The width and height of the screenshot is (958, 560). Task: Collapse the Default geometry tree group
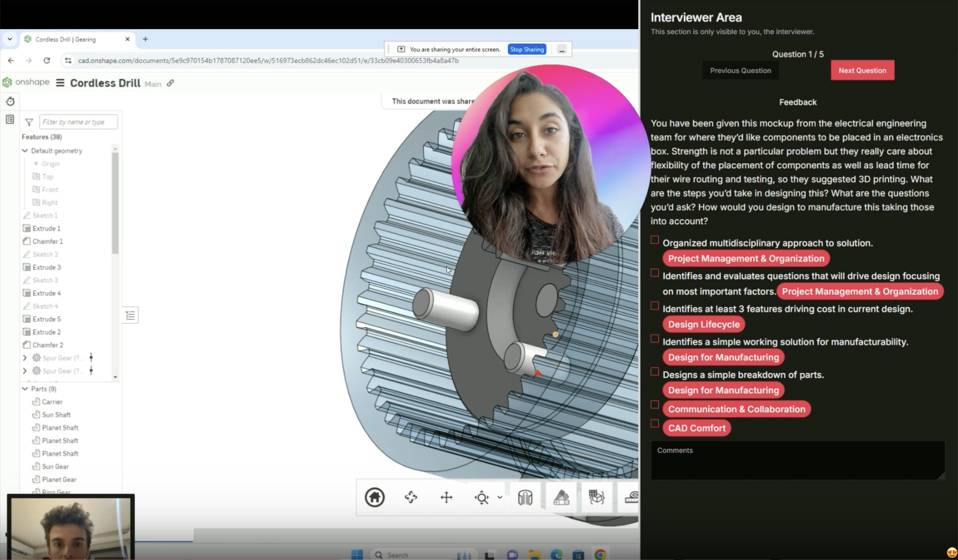click(x=25, y=151)
